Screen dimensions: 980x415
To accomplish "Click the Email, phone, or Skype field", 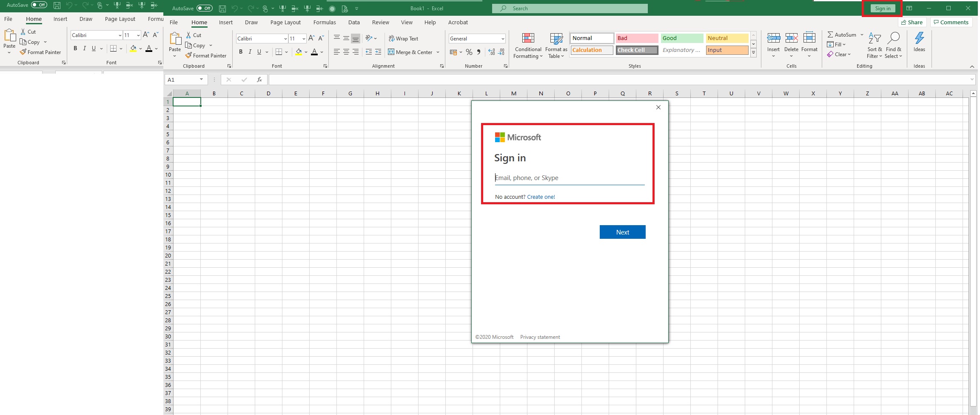I will click(x=570, y=178).
